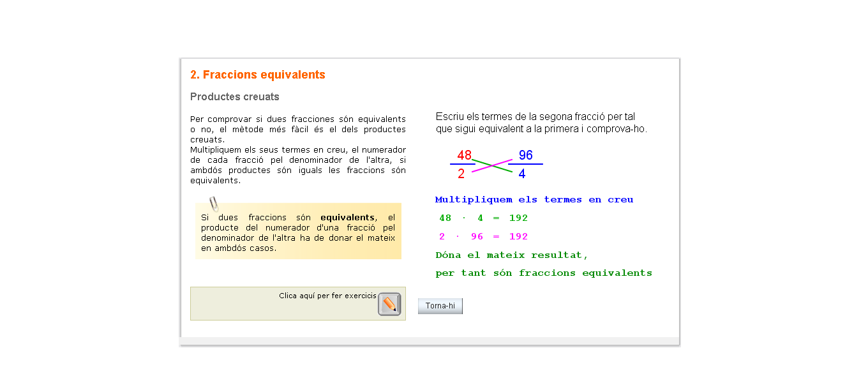Viewport: 868px width, 378px height.
Task: Click the 'Clica aquí per fer exercicis' text
Action: [327, 296]
